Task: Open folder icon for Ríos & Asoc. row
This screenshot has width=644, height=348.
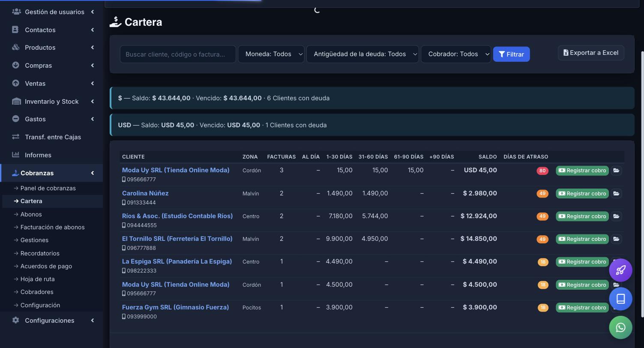Action: pos(616,216)
